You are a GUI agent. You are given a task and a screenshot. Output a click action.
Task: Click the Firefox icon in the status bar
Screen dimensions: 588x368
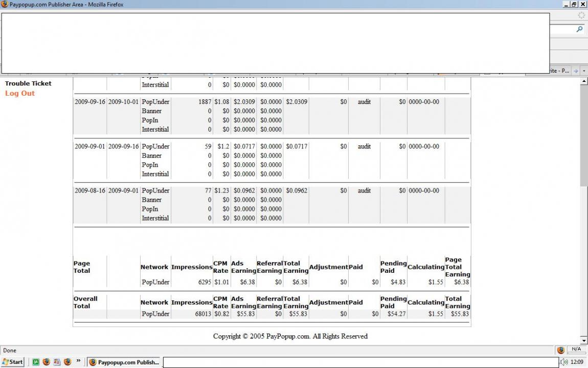[x=560, y=350]
